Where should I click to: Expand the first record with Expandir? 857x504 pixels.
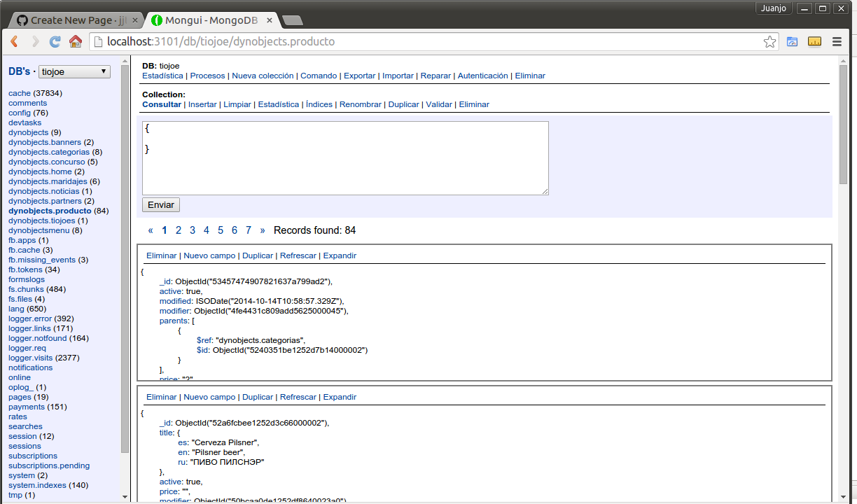pyautogui.click(x=340, y=255)
